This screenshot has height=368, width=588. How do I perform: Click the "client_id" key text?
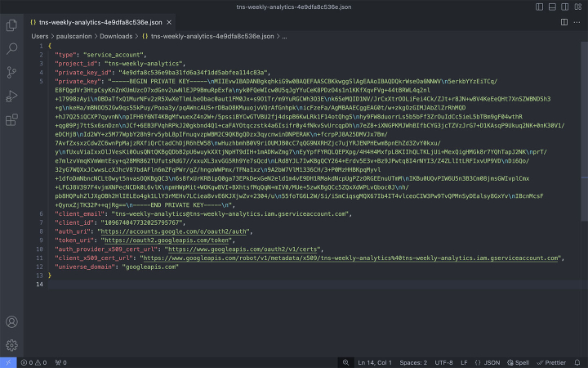coord(74,222)
